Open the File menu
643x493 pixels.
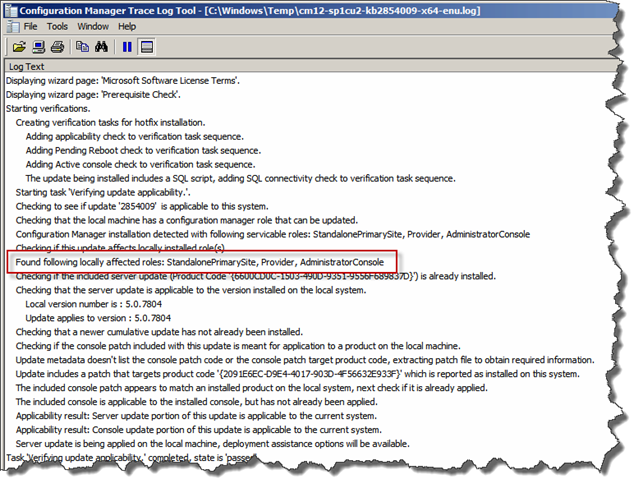tap(30, 27)
